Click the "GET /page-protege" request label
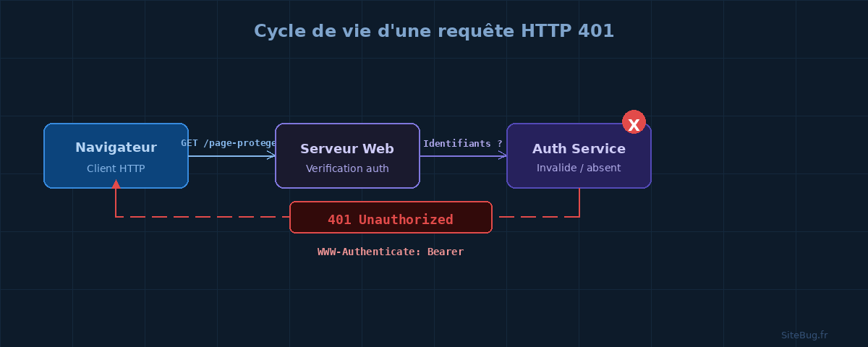 pos(229,143)
